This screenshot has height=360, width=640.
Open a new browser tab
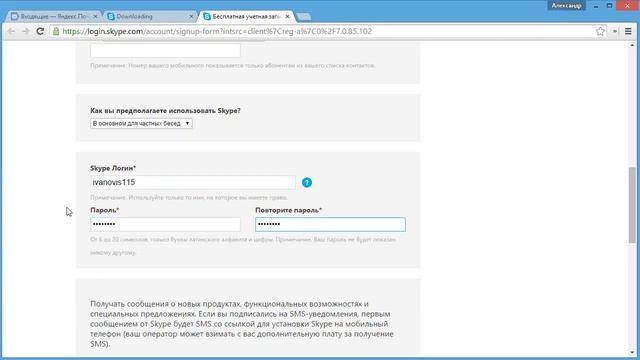coord(304,17)
